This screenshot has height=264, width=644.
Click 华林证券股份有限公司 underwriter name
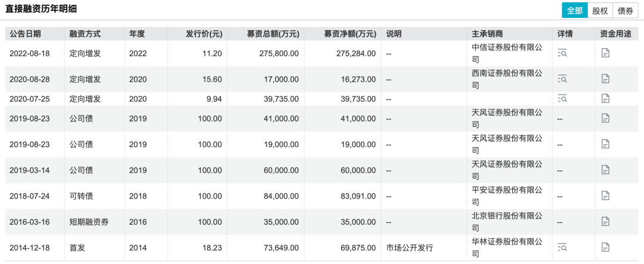pyautogui.click(x=507, y=247)
